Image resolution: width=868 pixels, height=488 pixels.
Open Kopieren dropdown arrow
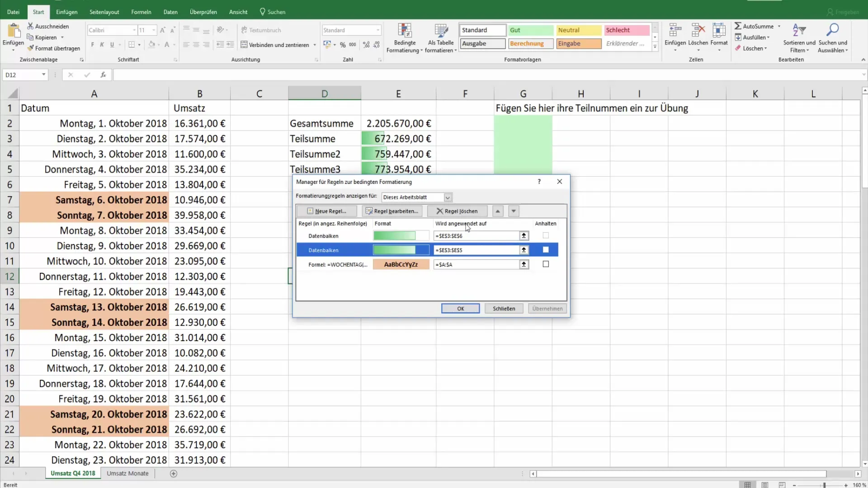tap(62, 38)
